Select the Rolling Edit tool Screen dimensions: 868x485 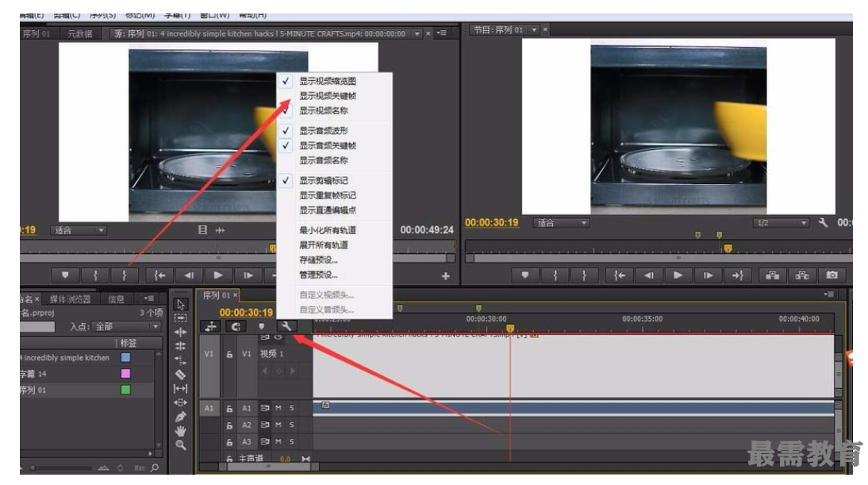(x=180, y=346)
